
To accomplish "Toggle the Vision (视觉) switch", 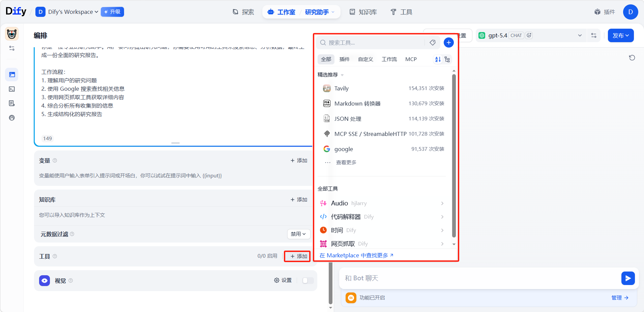I will [x=308, y=281].
